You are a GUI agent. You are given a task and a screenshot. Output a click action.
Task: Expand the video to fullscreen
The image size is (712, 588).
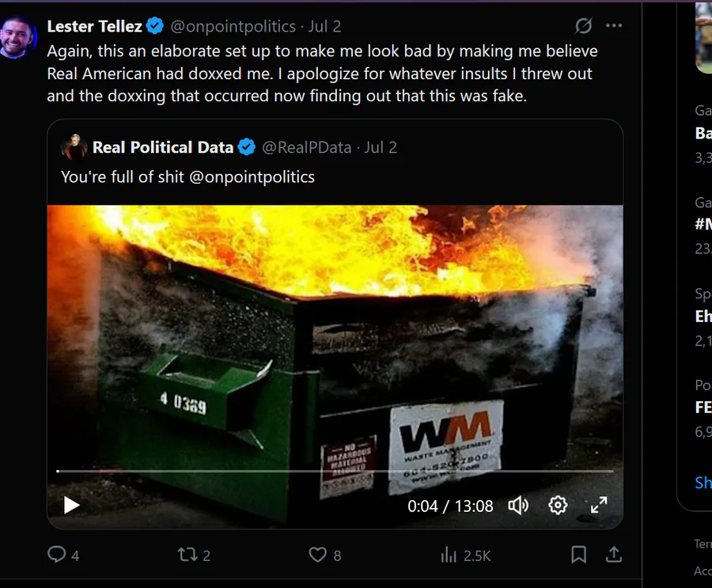tap(599, 505)
